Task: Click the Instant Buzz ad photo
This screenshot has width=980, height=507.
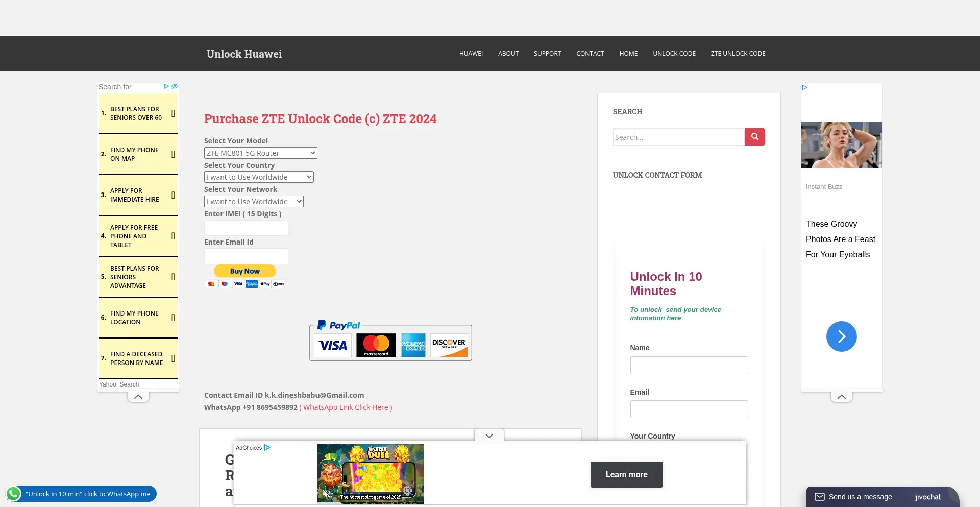Action: click(x=842, y=145)
